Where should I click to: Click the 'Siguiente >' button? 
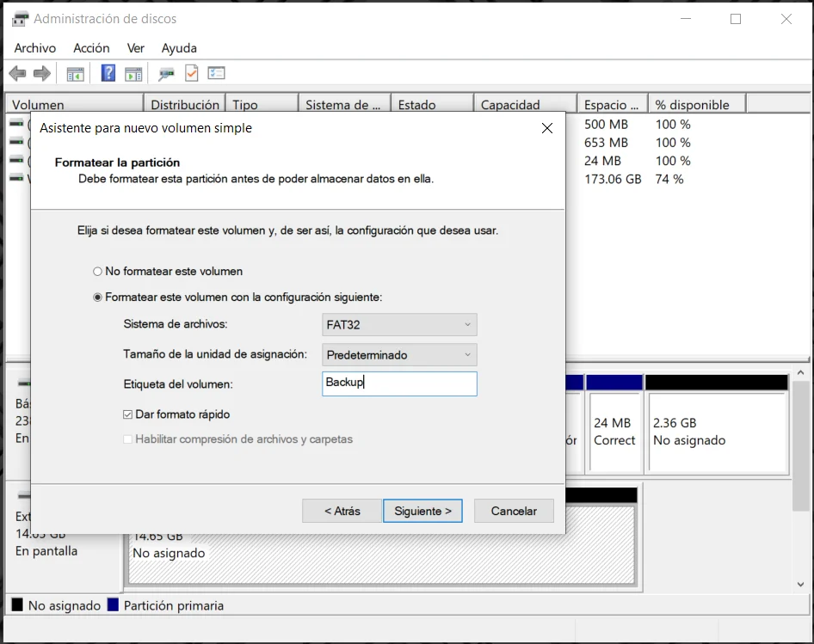[422, 511]
